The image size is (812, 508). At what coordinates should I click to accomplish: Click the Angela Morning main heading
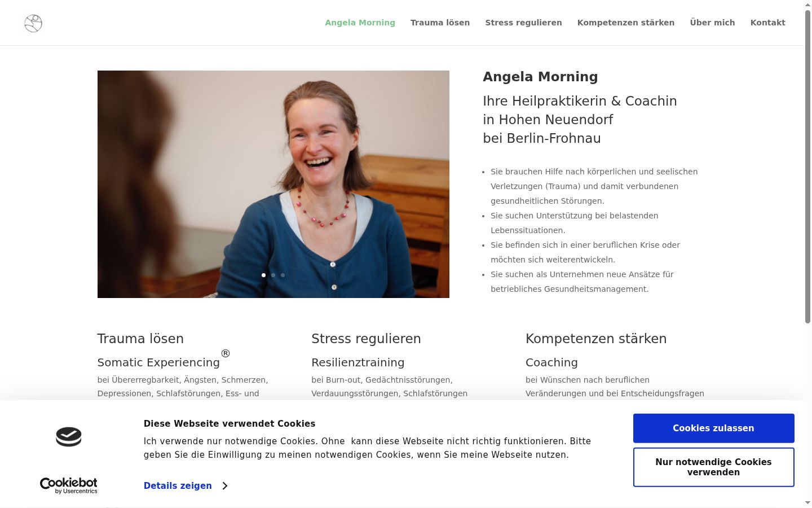point(540,77)
